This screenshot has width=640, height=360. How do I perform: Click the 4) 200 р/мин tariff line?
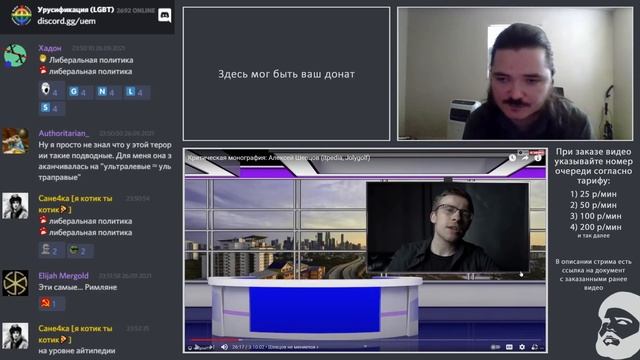click(x=596, y=227)
